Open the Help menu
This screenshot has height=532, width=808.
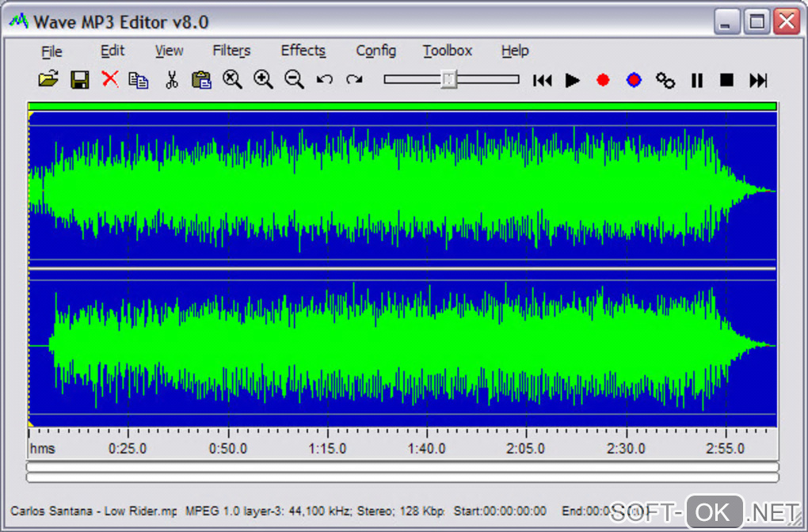point(515,51)
